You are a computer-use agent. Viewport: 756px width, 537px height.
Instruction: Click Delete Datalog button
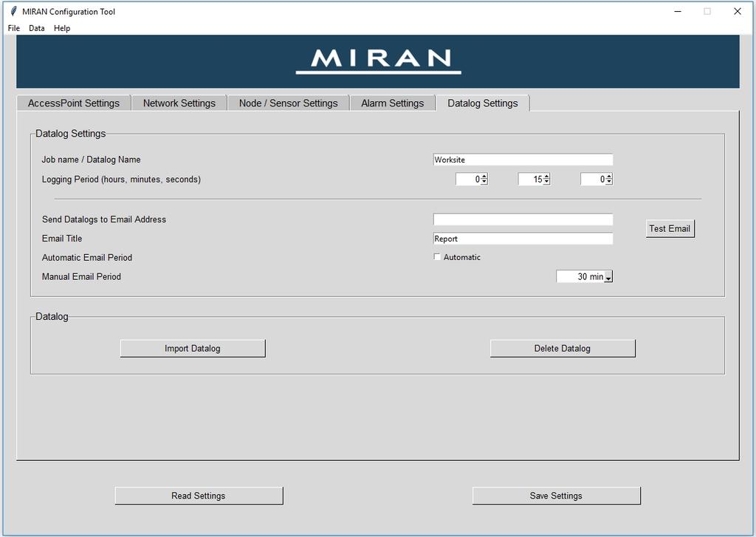562,349
